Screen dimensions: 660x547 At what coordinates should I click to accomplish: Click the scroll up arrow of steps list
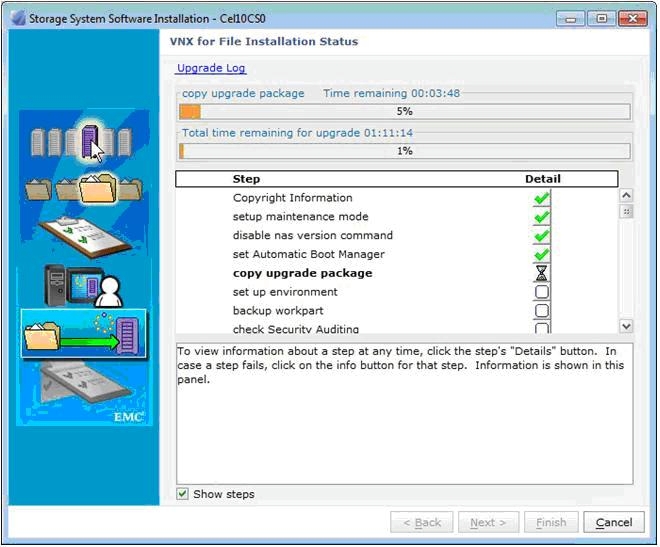tap(626, 196)
